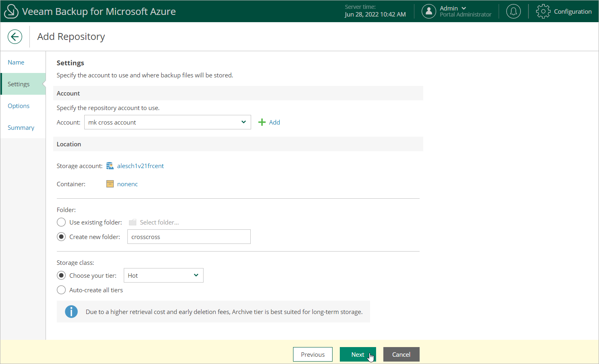Open the alesch1v21frcent storage account link

(140, 166)
